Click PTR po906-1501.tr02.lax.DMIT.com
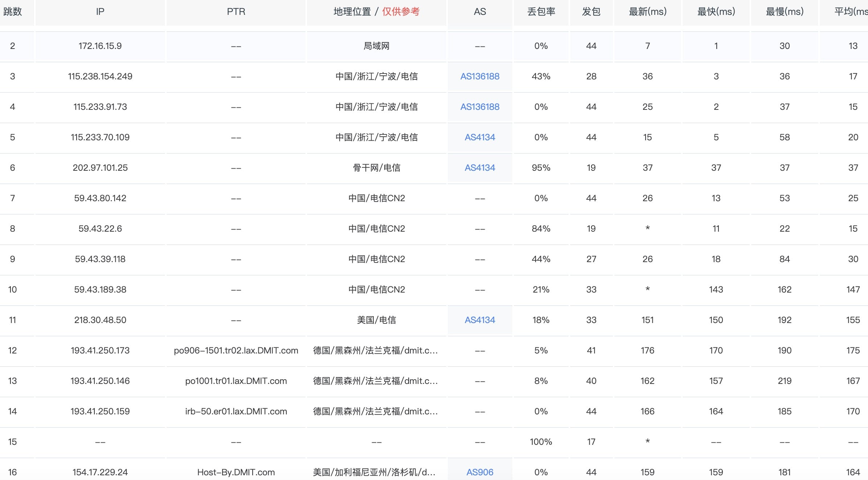The width and height of the screenshot is (868, 480). [236, 351]
